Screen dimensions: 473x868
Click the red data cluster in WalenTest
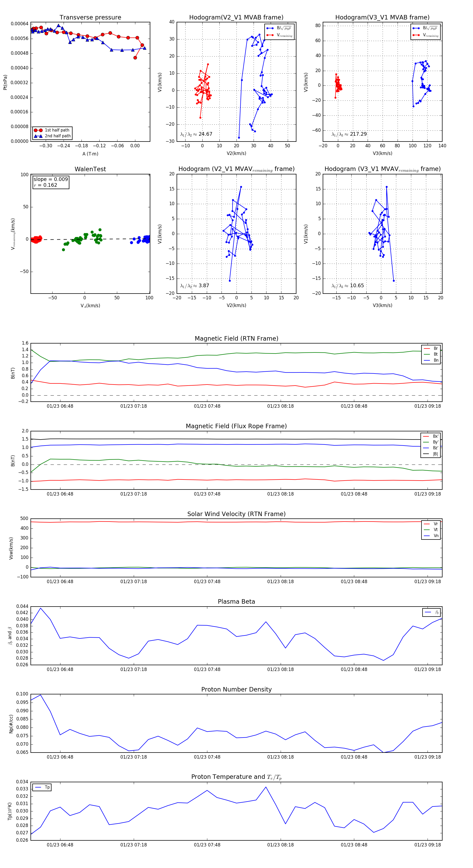coord(36,239)
